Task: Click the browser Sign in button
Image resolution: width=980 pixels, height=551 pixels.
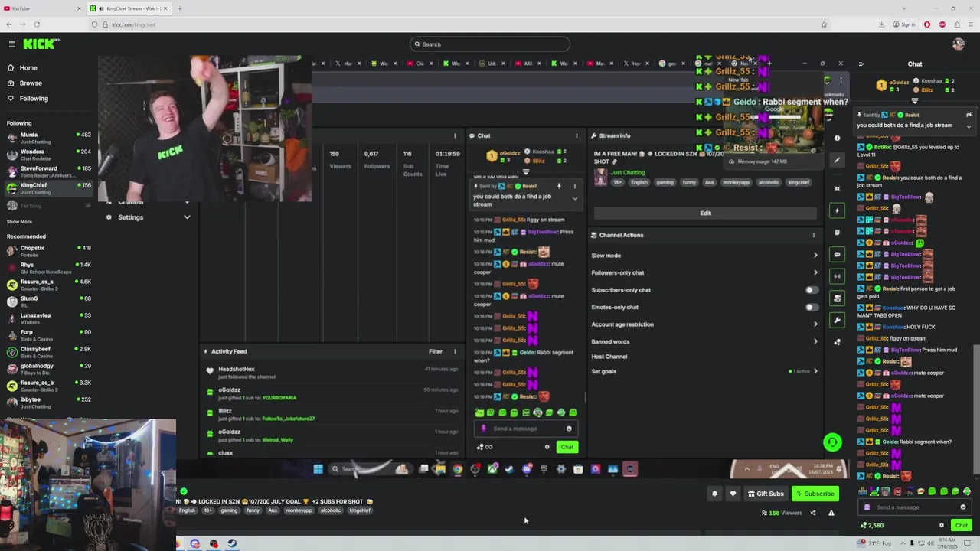Action: point(905,24)
